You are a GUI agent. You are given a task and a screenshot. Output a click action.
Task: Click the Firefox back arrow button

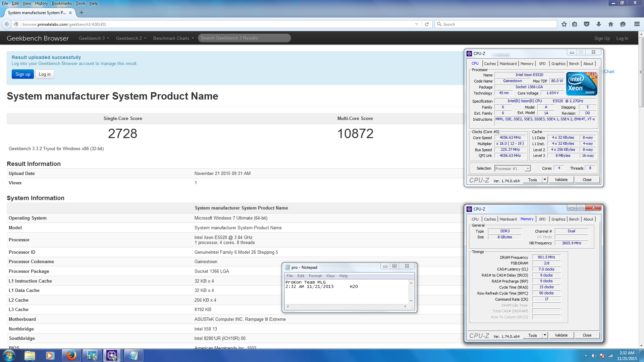coord(7,24)
